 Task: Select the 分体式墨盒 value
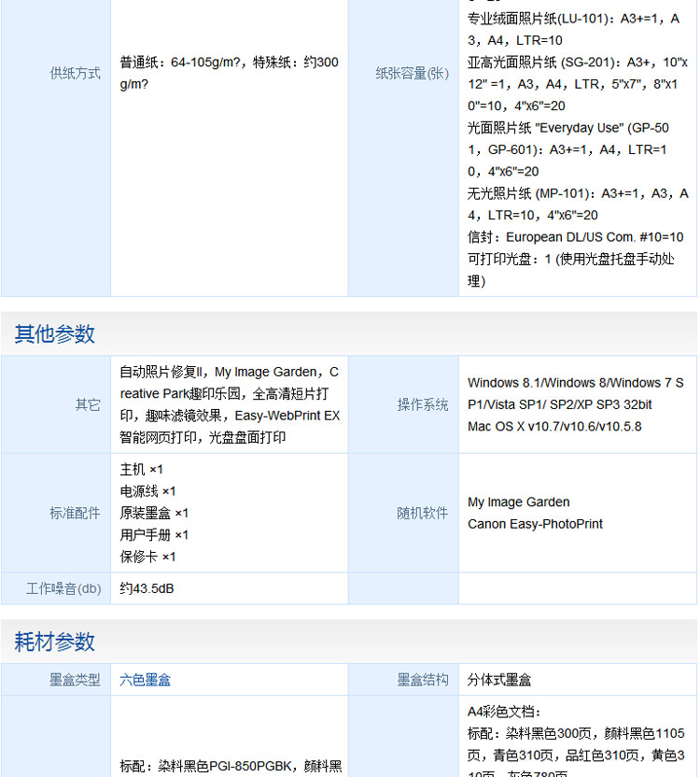pos(499,680)
